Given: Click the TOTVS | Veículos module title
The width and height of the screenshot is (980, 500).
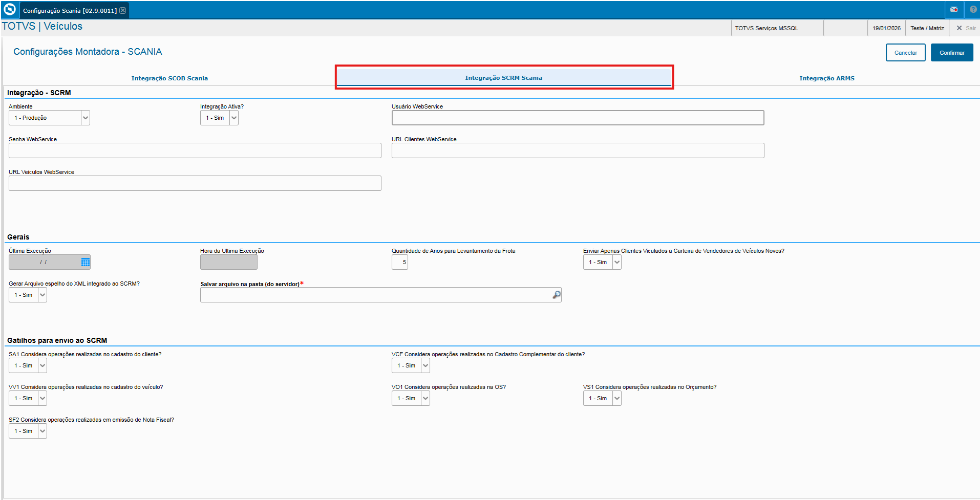Looking at the screenshot, I should 42,26.
